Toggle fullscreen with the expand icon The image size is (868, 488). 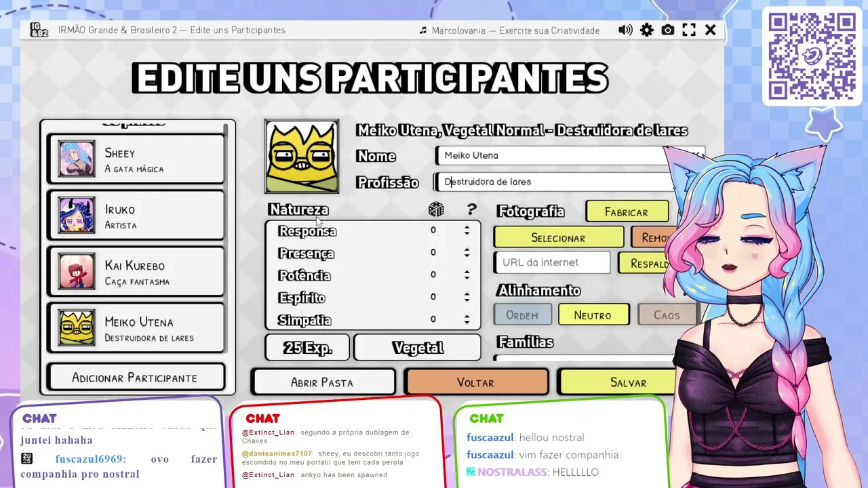689,30
